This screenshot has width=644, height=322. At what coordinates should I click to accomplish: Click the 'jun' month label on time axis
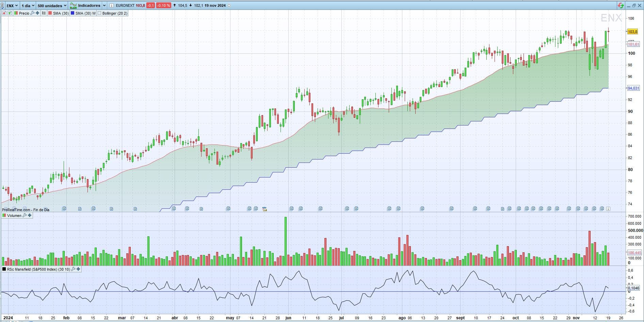[x=288, y=318]
